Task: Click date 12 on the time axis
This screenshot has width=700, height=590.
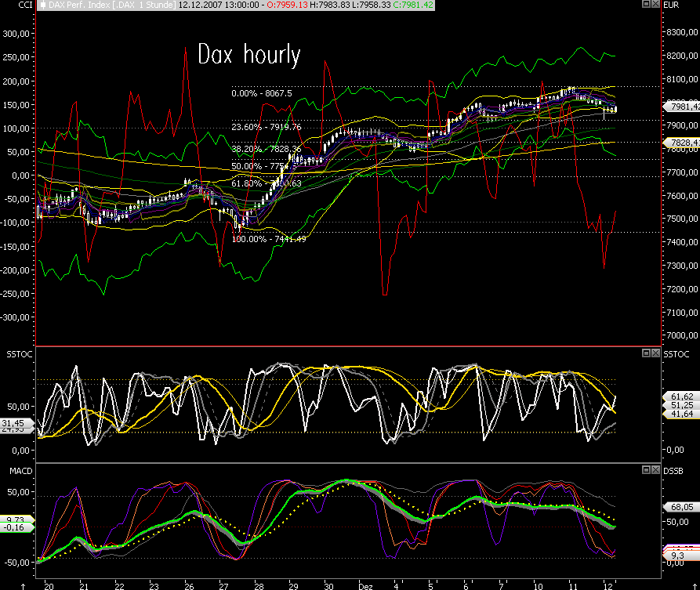Action: (608, 586)
